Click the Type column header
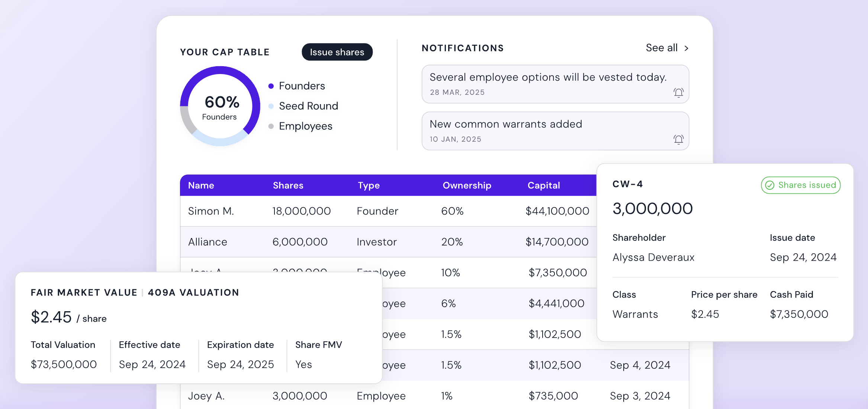 click(x=369, y=185)
